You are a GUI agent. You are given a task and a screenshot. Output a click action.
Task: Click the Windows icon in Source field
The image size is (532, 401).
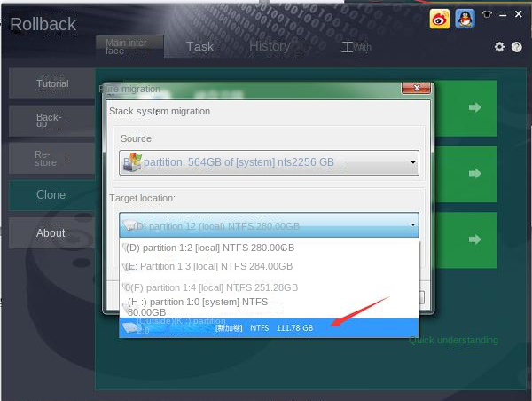tap(132, 162)
